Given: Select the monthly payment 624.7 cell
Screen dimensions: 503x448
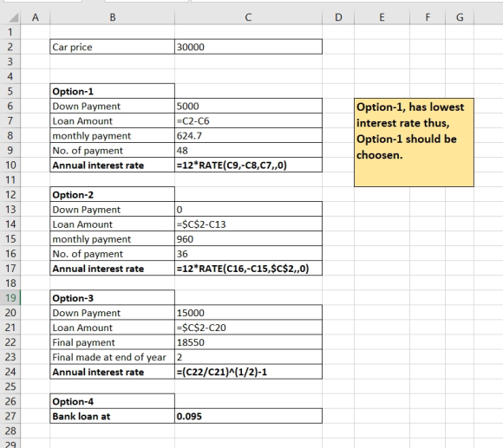Looking at the screenshot, I should [x=248, y=135].
